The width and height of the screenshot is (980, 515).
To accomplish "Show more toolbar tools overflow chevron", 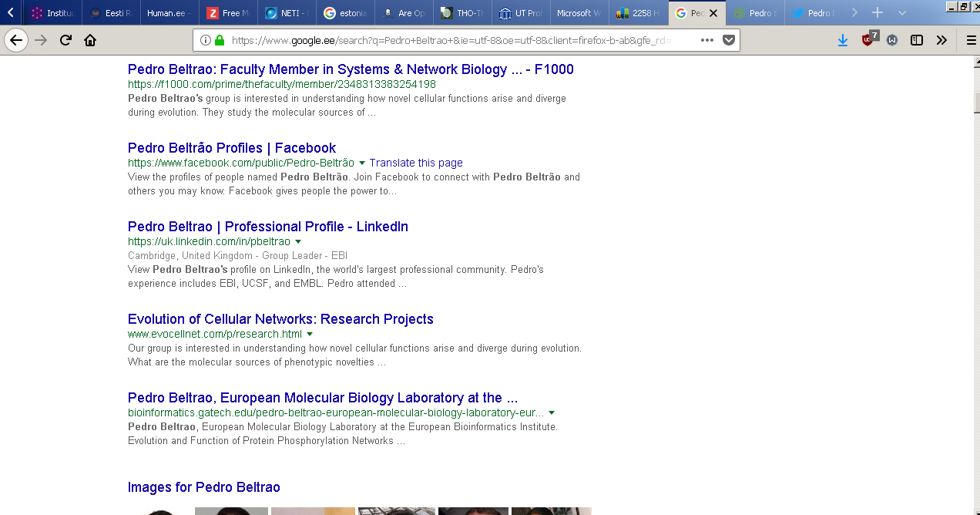I will (x=942, y=40).
